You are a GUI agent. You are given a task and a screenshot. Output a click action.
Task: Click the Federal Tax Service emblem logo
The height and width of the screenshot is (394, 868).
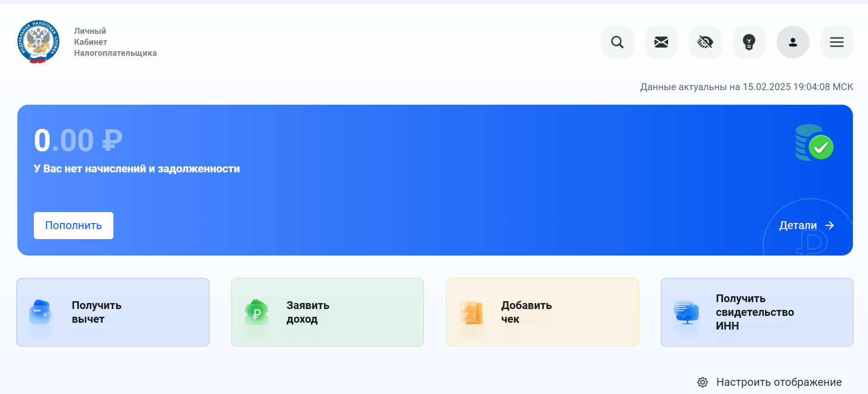tap(38, 42)
